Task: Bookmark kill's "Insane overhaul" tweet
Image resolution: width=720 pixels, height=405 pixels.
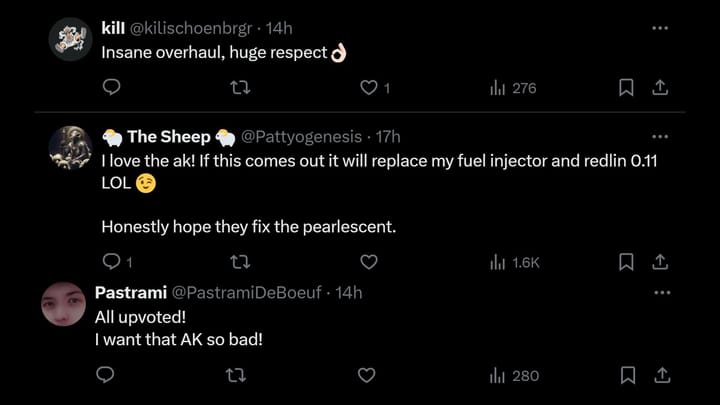Action: pos(626,88)
